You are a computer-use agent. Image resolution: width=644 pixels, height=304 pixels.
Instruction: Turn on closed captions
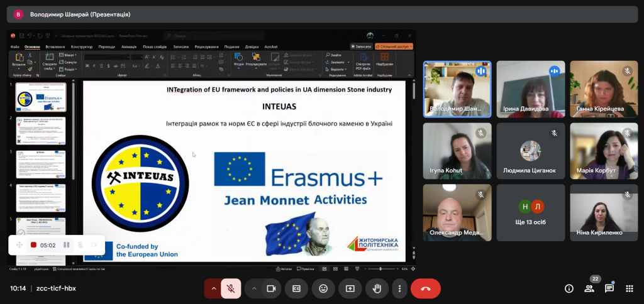(x=297, y=289)
